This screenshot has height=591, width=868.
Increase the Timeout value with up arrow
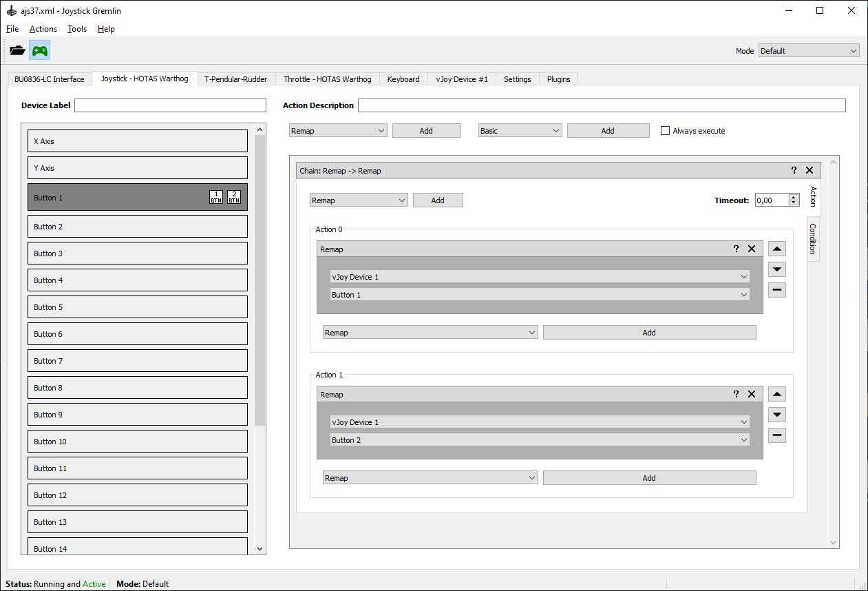[794, 197]
